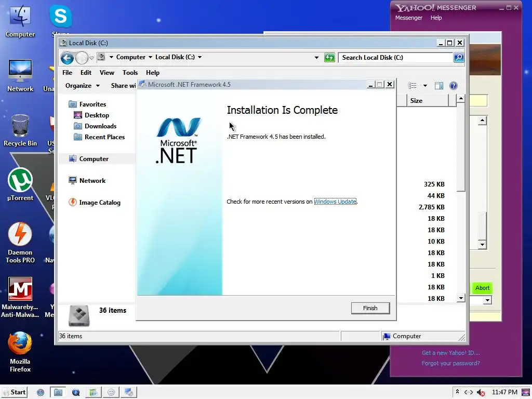The width and height of the screenshot is (532, 399).
Task: Open the Explorer Help menu
Action: [153, 73]
